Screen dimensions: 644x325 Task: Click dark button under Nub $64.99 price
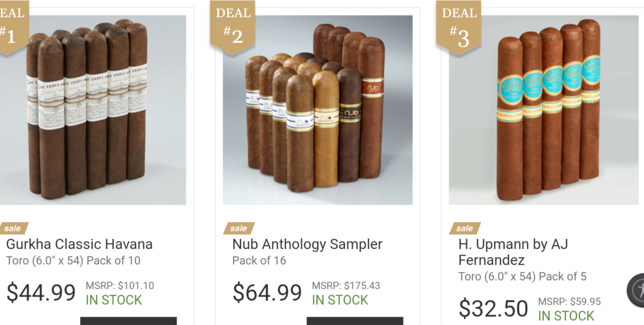[x=355, y=321]
